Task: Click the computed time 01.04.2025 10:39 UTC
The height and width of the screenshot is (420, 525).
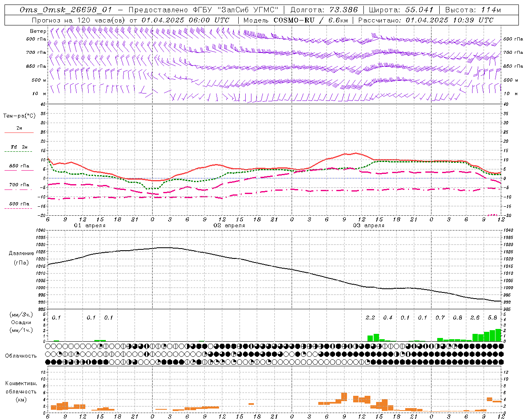Action: 450,20
